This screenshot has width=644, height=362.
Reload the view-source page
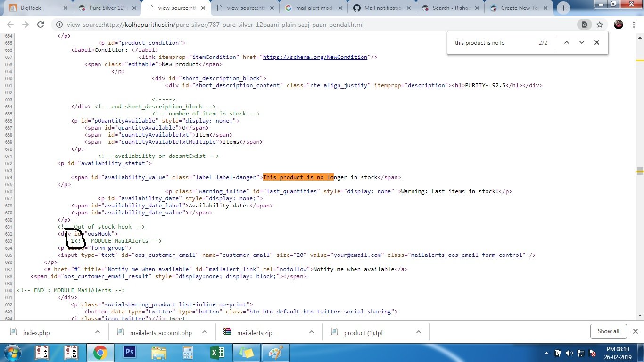pos(41,25)
